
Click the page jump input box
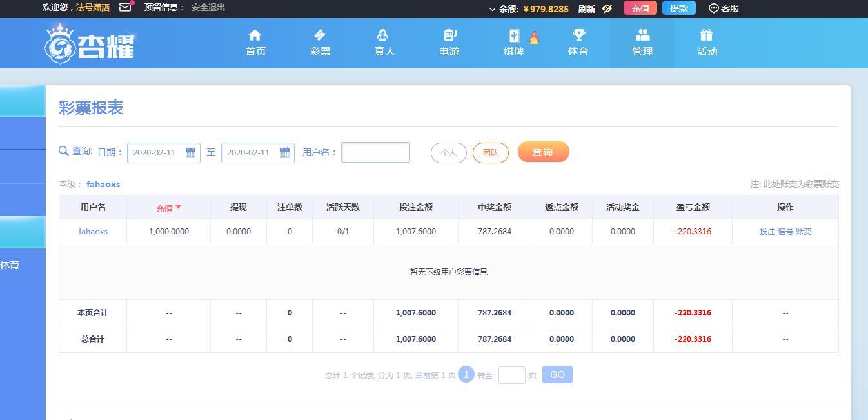(512, 375)
